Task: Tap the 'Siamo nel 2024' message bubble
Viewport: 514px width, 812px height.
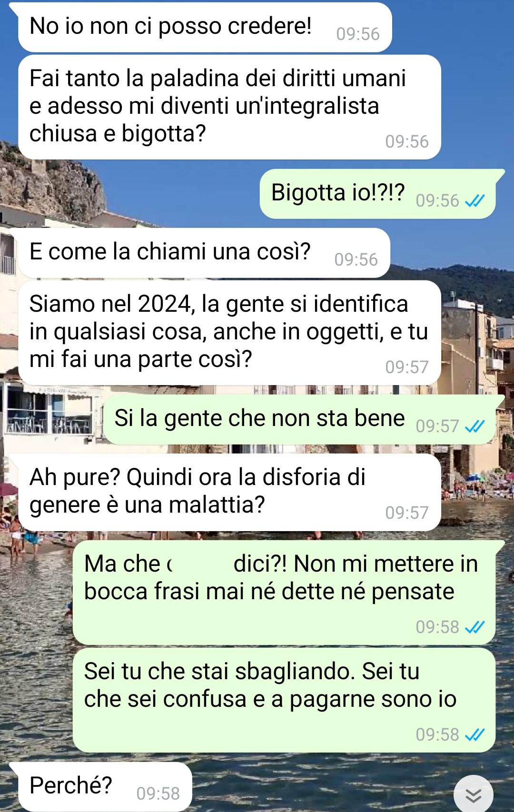Action: (229, 333)
